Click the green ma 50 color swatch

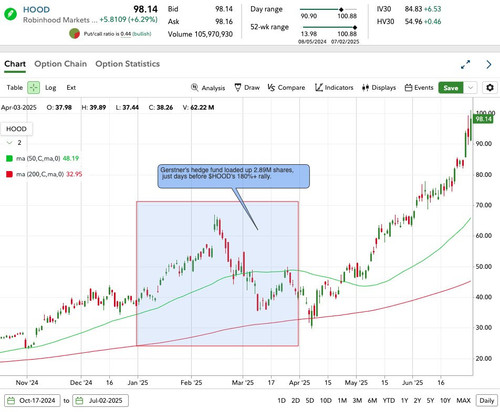[9, 158]
